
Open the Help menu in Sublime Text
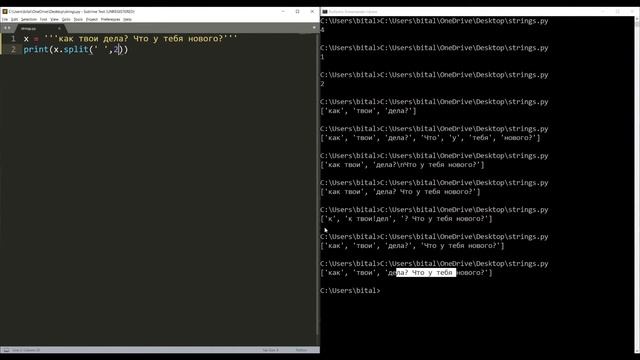pyautogui.click(x=127, y=19)
